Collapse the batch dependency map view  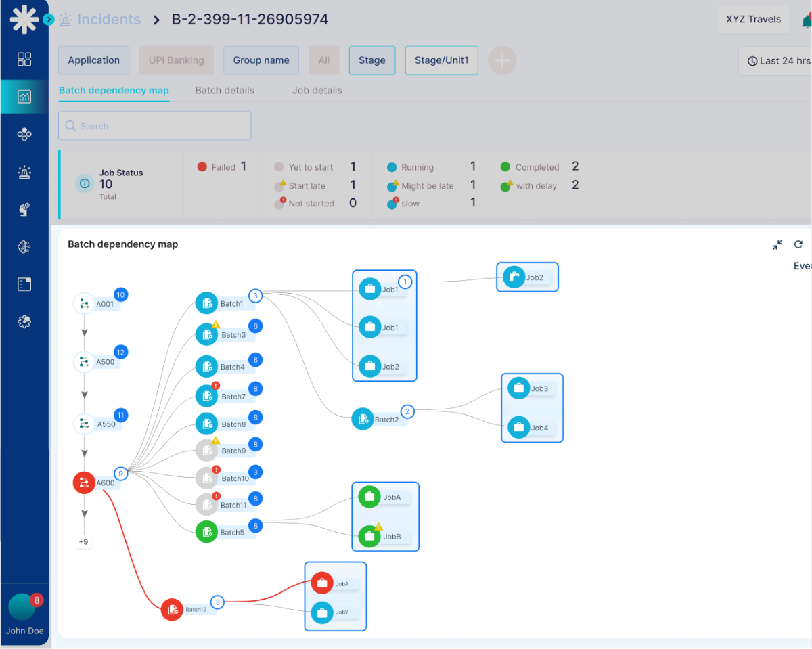coord(777,245)
